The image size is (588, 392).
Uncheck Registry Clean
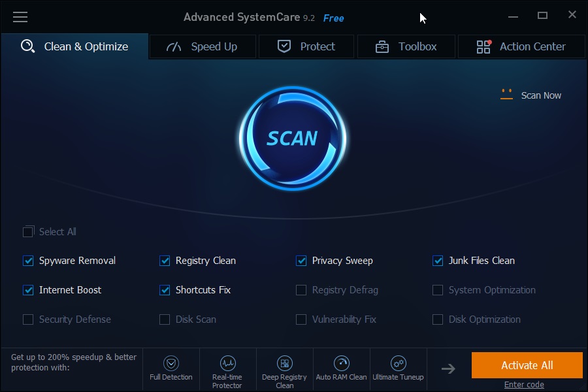[165, 261]
